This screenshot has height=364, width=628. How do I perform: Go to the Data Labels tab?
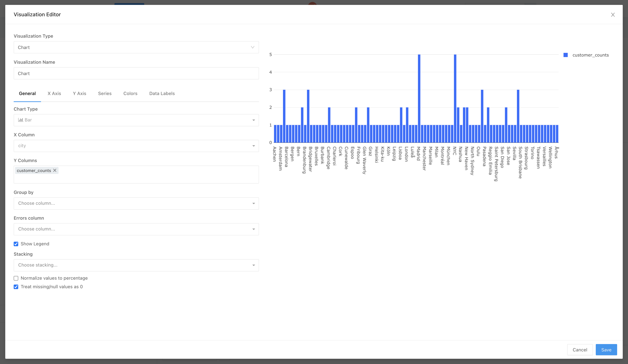click(x=162, y=94)
